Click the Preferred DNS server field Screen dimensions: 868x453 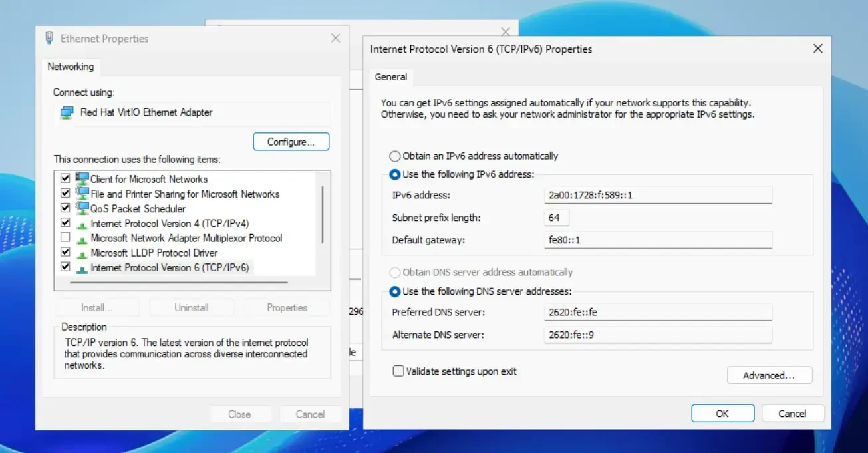click(657, 312)
